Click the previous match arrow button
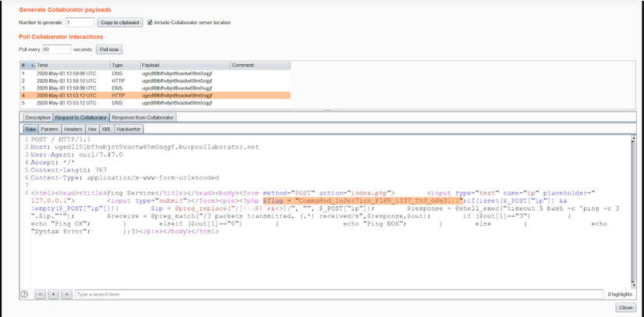Screen dimensions: 644x317 40,294
